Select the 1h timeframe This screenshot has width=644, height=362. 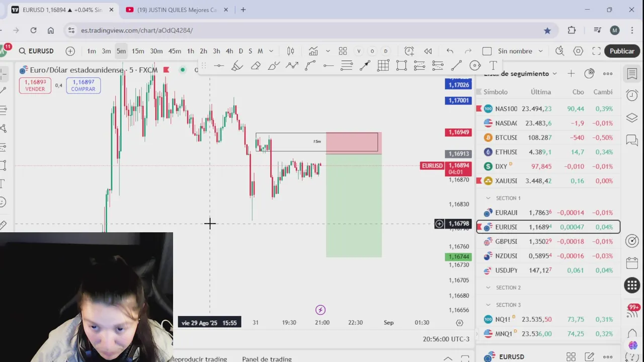tap(191, 51)
